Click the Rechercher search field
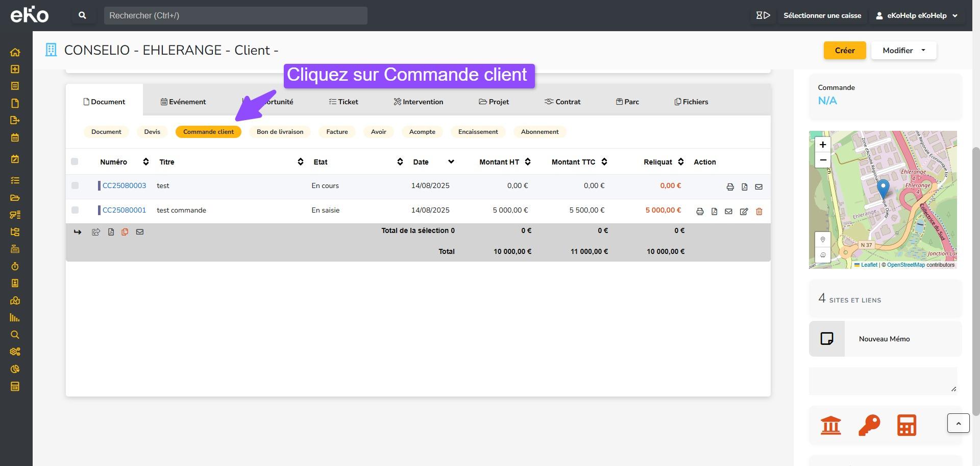The image size is (980, 466). point(235,15)
